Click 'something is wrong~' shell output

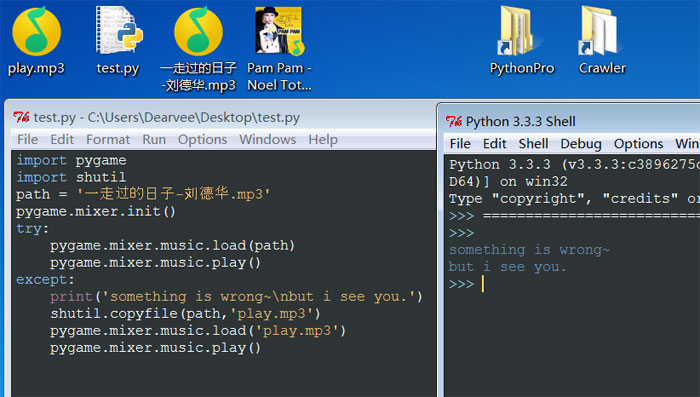pyautogui.click(x=529, y=249)
